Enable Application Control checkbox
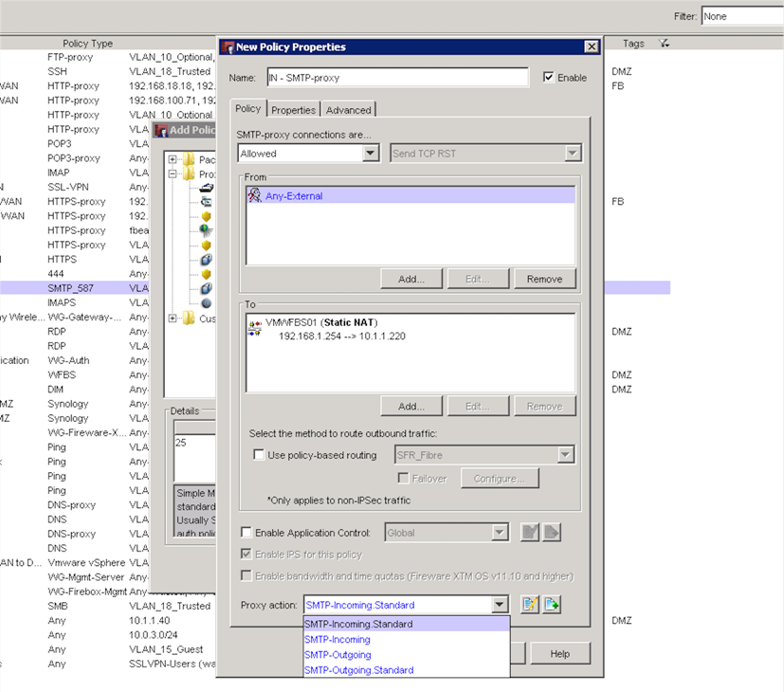Image resolution: width=784 pixels, height=692 pixels. click(247, 533)
